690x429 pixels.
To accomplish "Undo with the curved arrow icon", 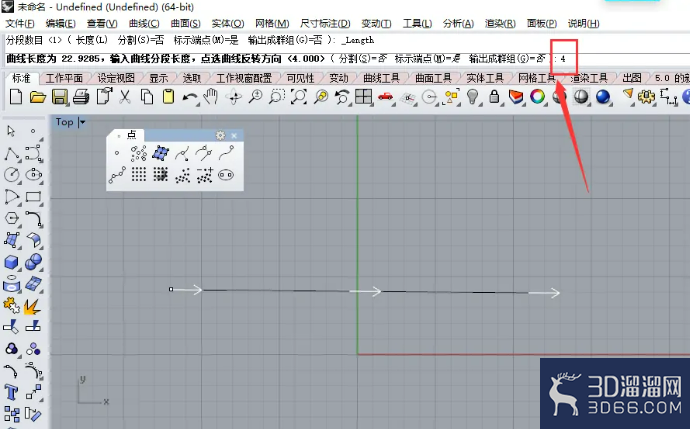I will 190,97.
